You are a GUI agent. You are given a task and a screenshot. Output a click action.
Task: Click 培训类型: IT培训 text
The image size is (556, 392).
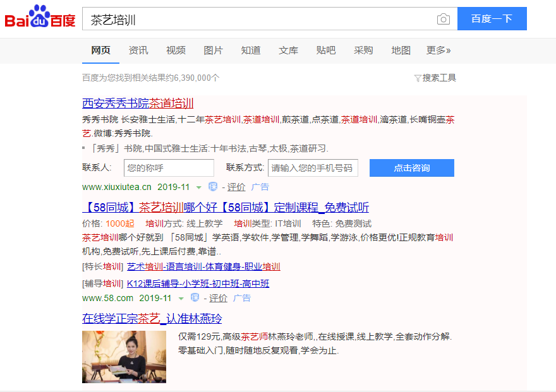[x=267, y=224]
